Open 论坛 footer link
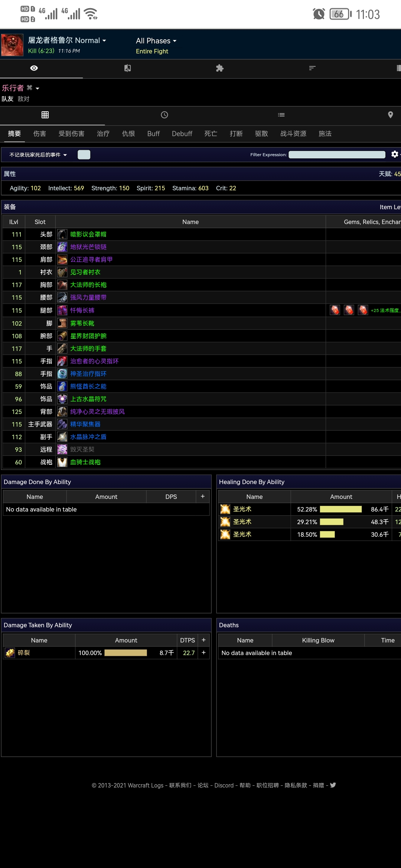Image resolution: width=401 pixels, height=868 pixels. point(203,785)
